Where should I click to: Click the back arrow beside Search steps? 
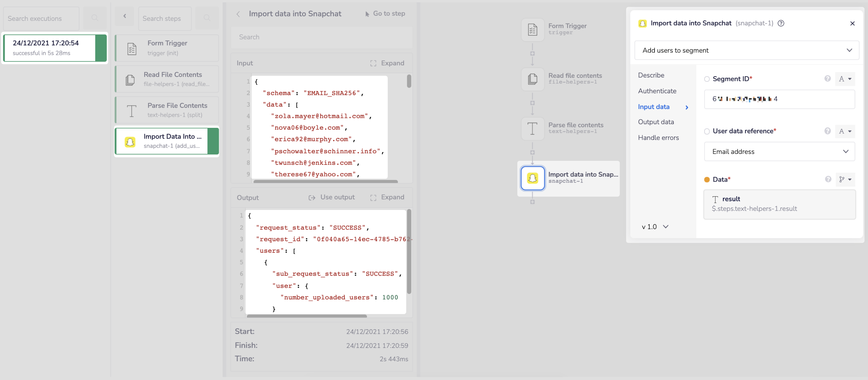[x=124, y=16]
